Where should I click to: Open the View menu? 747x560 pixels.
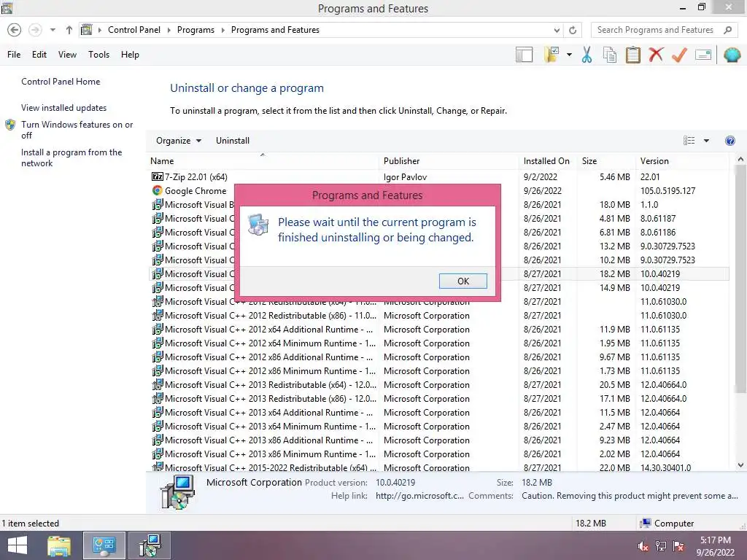click(x=67, y=54)
